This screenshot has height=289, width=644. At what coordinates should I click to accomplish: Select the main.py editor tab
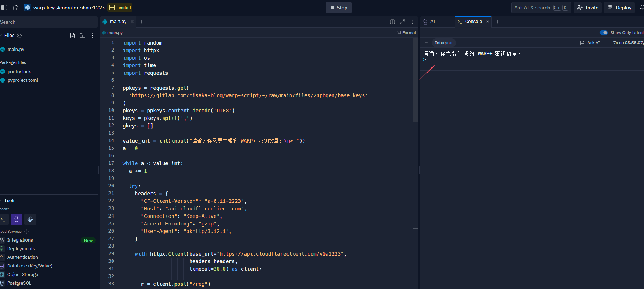pos(118,22)
